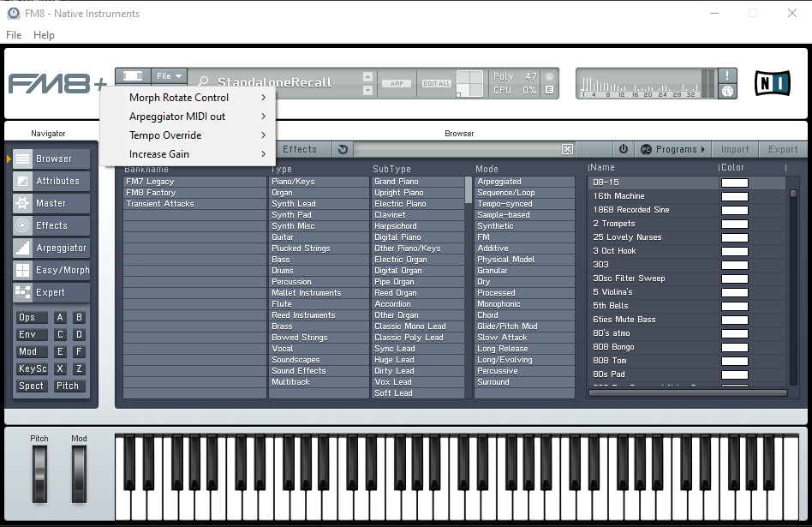Screen dimensions: 812x527
Task: Select Synth Pad in Type column
Action: point(319,215)
